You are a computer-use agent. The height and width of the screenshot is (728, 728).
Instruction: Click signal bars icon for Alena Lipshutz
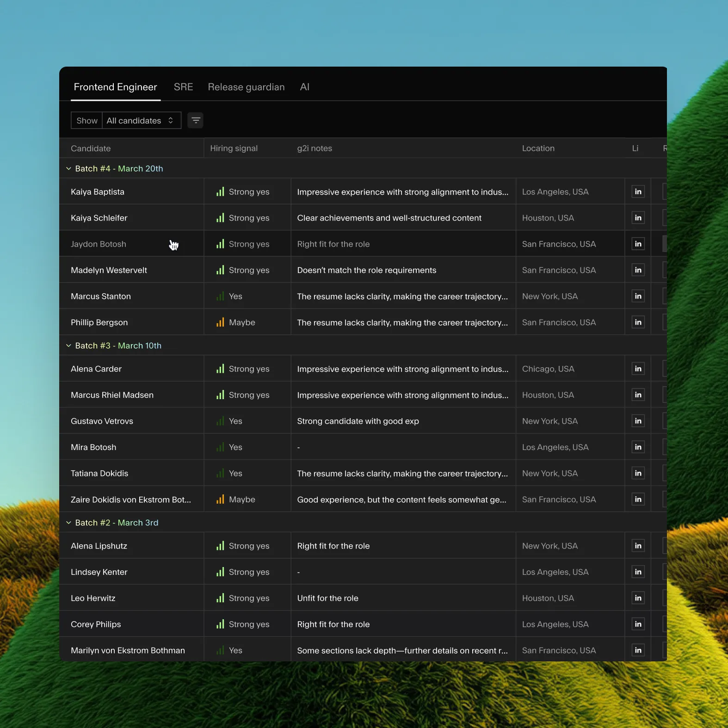pos(220,546)
